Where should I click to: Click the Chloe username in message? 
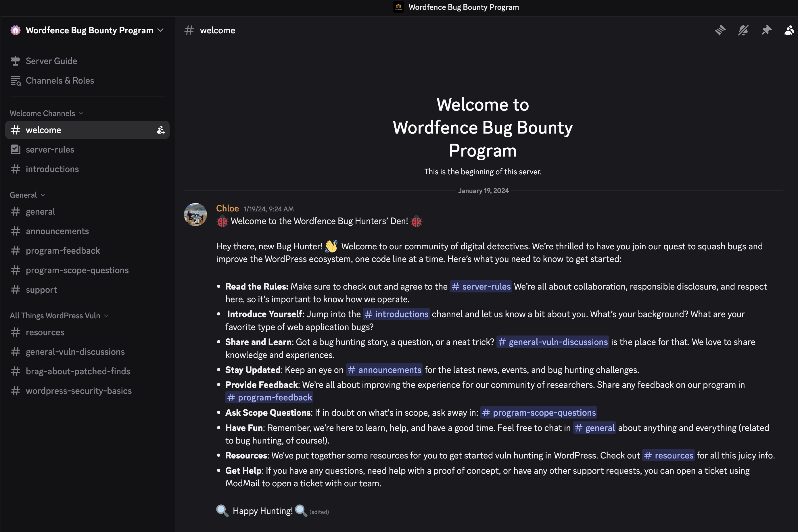(x=227, y=208)
